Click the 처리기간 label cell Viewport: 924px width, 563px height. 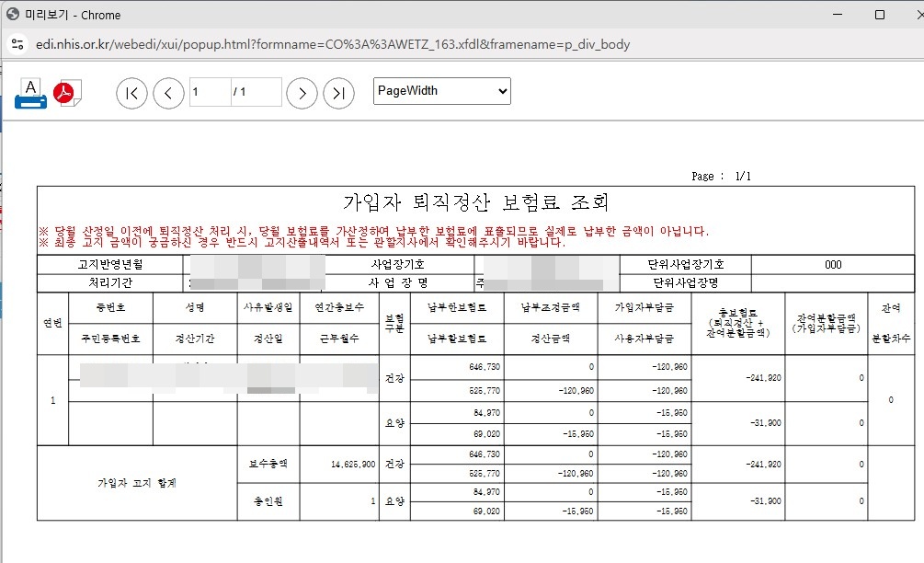110,282
